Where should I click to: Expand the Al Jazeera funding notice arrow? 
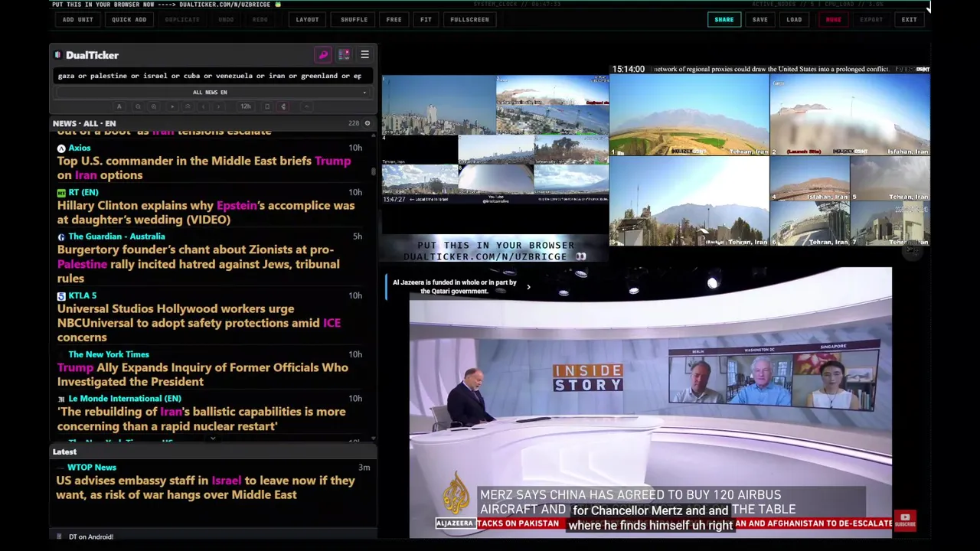pos(528,287)
